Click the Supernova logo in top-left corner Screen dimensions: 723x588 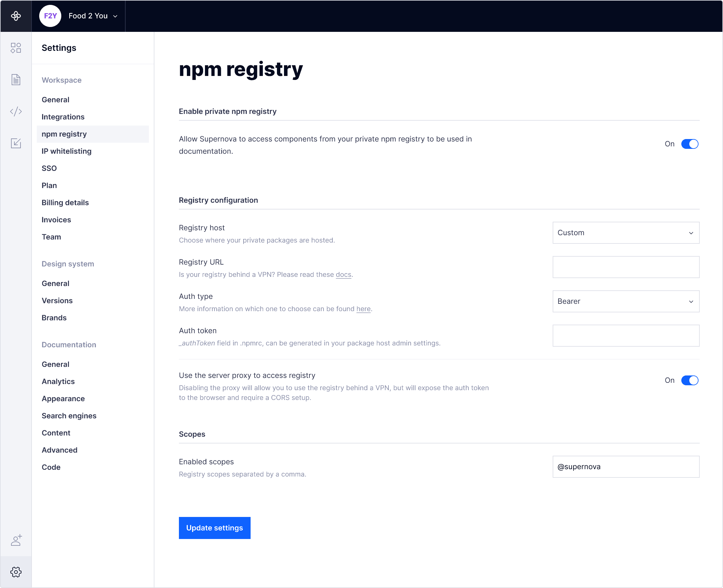tap(16, 16)
